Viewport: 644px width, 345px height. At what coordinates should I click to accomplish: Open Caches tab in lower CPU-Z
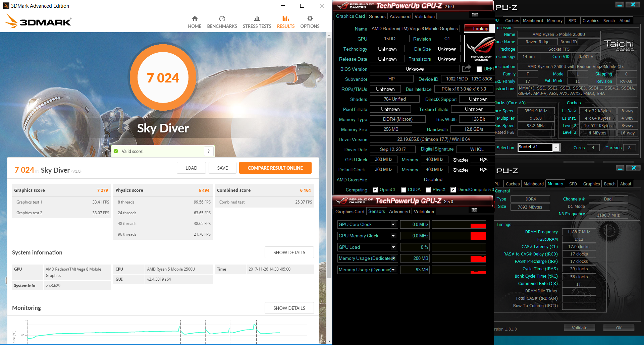click(513, 184)
